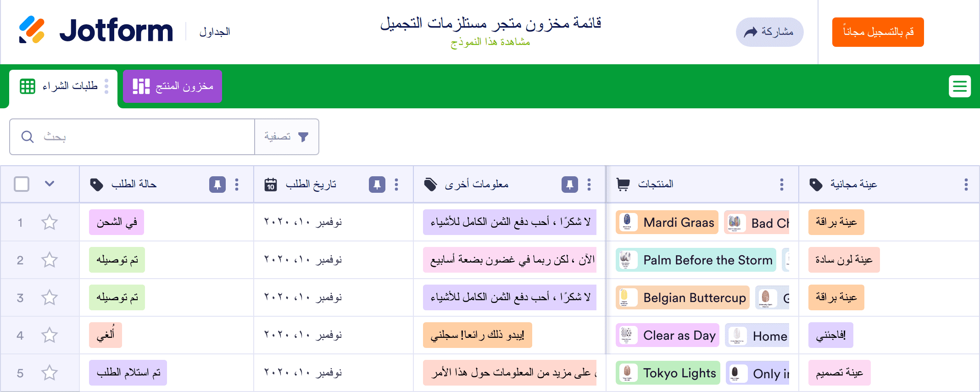Click the Jotform logo

(96, 31)
